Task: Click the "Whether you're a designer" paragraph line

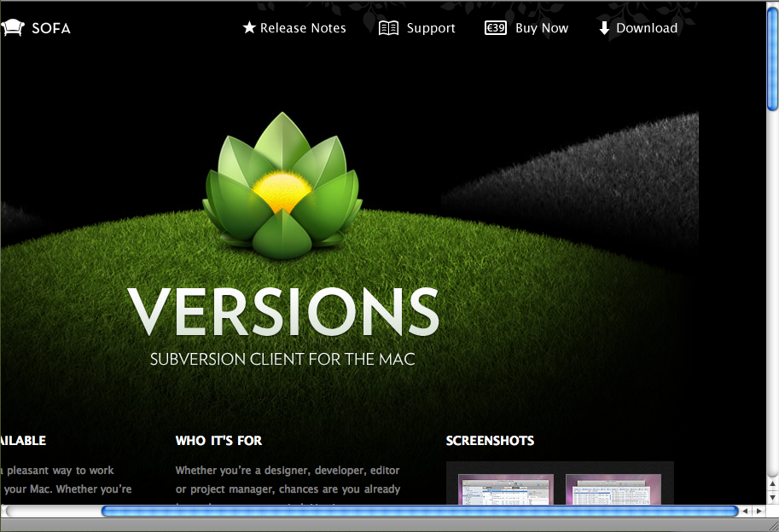Action: coord(288,471)
